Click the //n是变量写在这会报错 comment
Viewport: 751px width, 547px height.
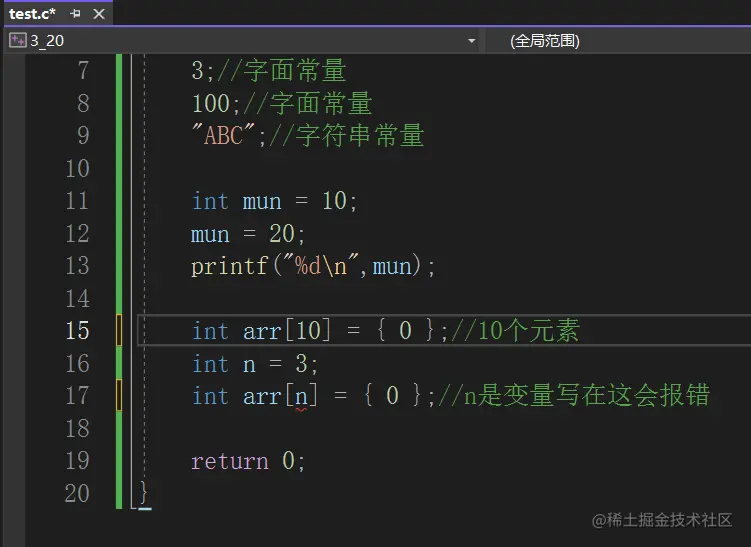tap(574, 396)
